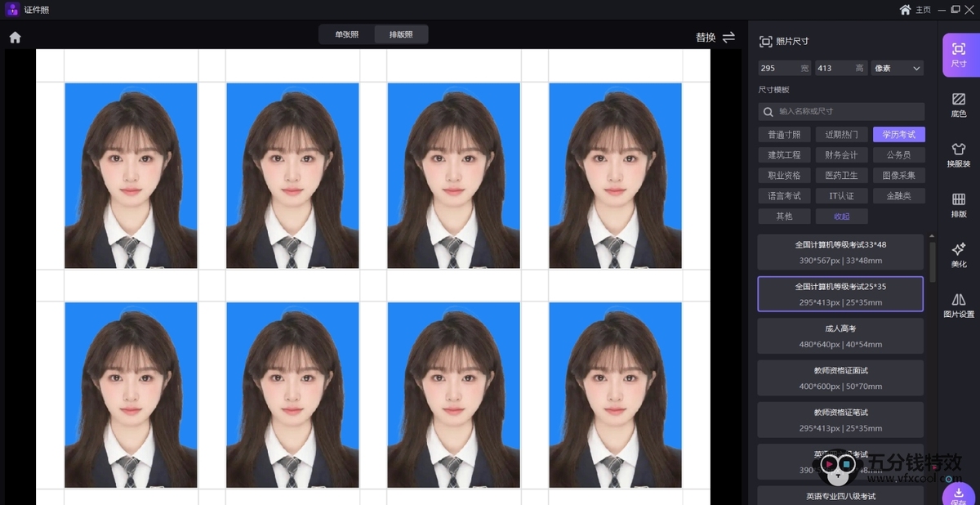Click the 证件照 app logo icon
Viewport: 980px width, 505px height.
[12, 10]
